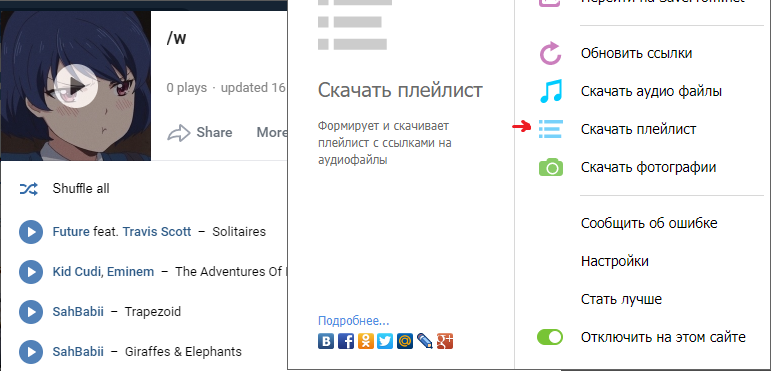The width and height of the screenshot is (771, 371).
Task: Open artist link Travis Scott
Action: [157, 231]
